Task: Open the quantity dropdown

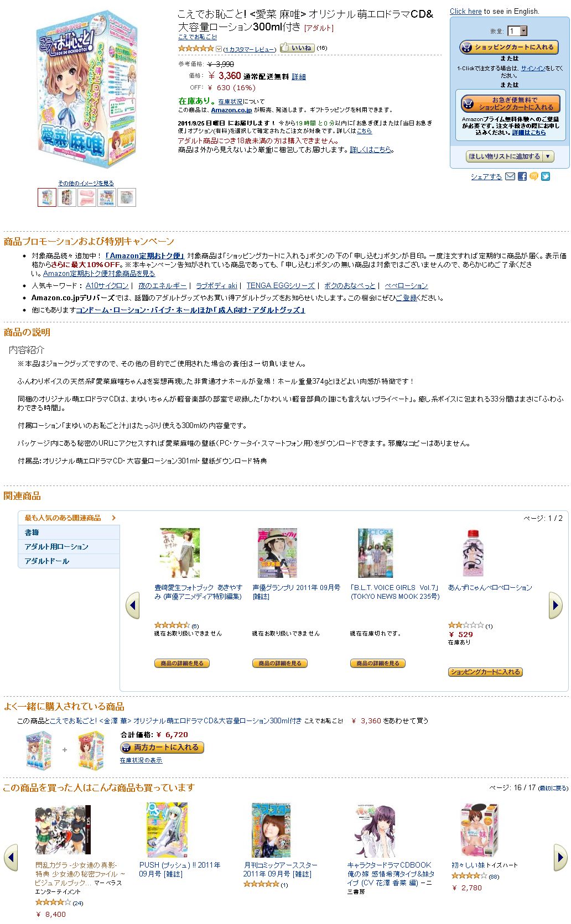Action: [517, 31]
